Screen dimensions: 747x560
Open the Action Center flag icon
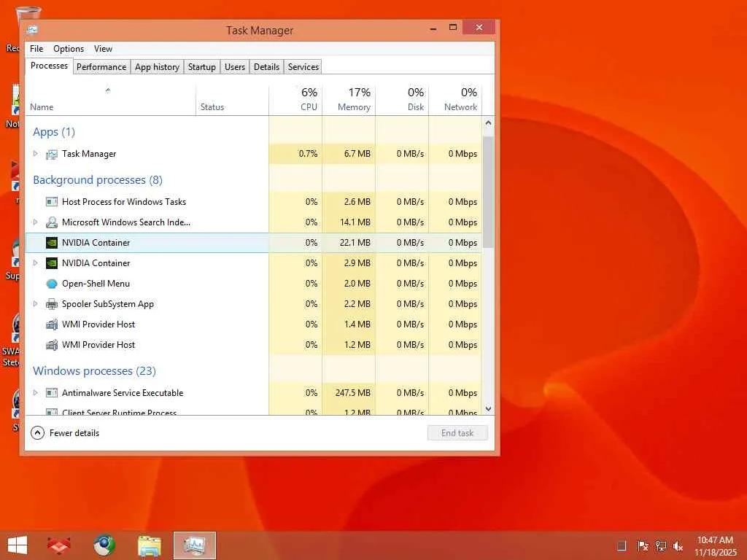click(642, 545)
